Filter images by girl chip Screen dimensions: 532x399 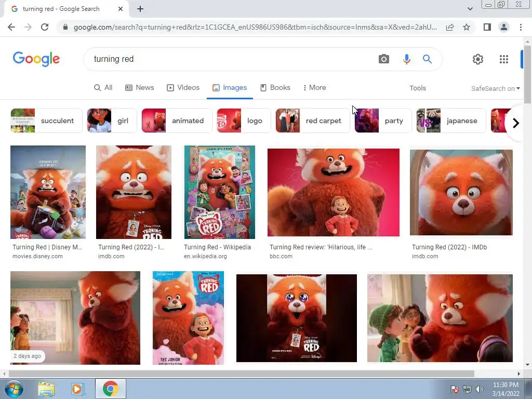(112, 121)
